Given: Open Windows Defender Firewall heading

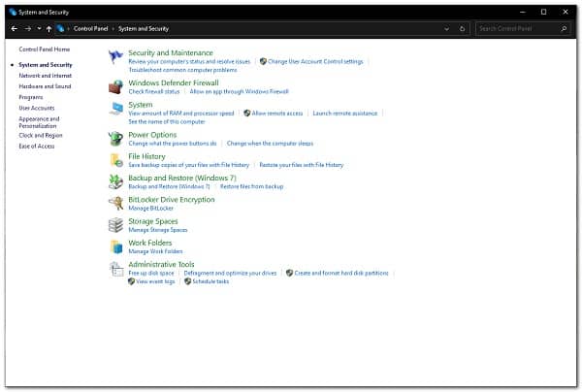Looking at the screenshot, I should (x=174, y=82).
